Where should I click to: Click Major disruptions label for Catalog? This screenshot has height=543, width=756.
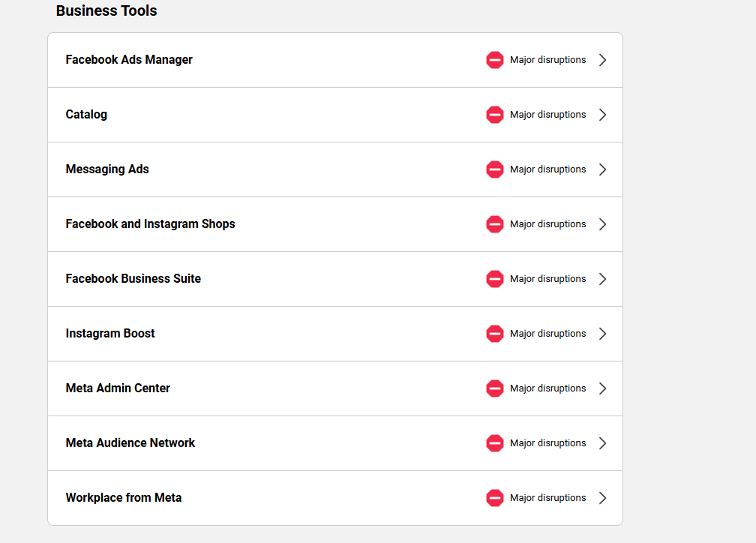547,115
